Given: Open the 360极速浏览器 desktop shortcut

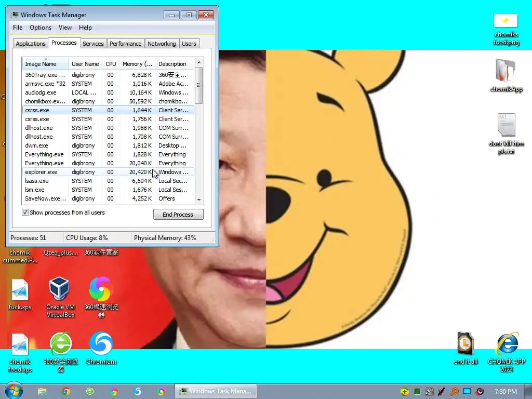Looking at the screenshot, I should tap(101, 297).
